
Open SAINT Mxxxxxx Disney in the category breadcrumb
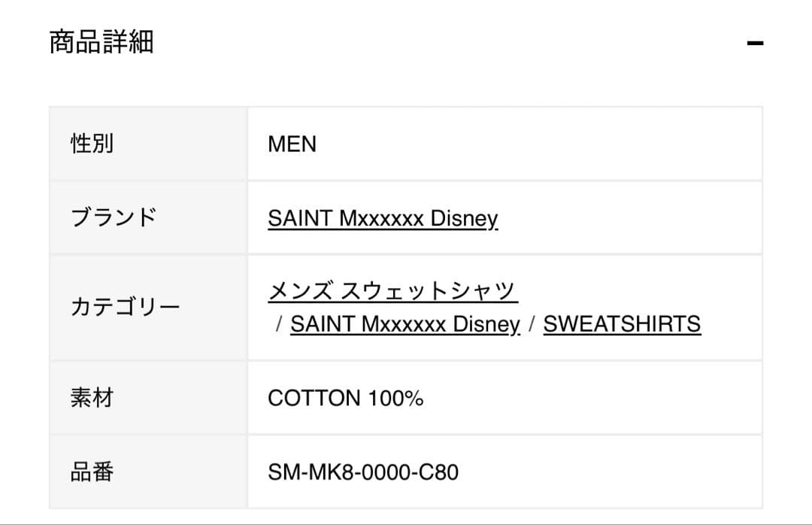[404, 323]
